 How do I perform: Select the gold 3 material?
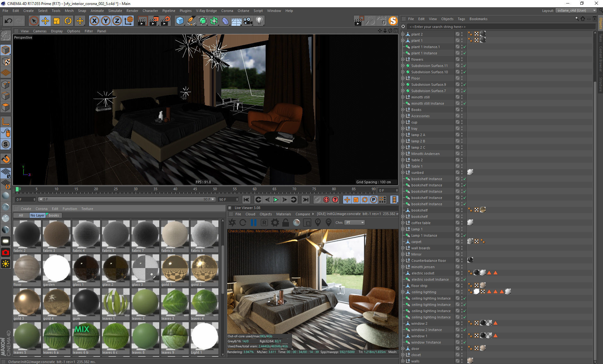pos(27,304)
